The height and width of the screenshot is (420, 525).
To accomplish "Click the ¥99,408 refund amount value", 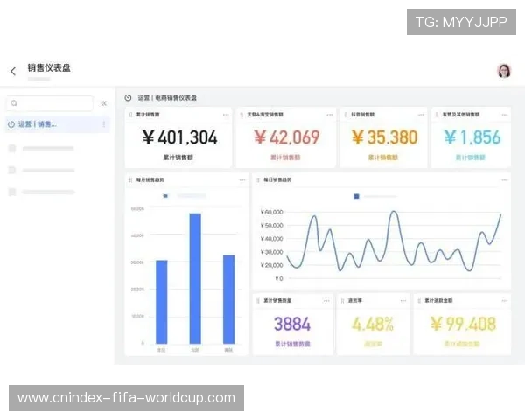I will pos(463,324).
